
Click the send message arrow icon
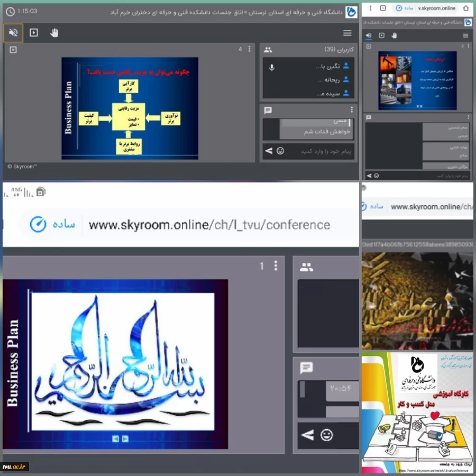point(268,151)
